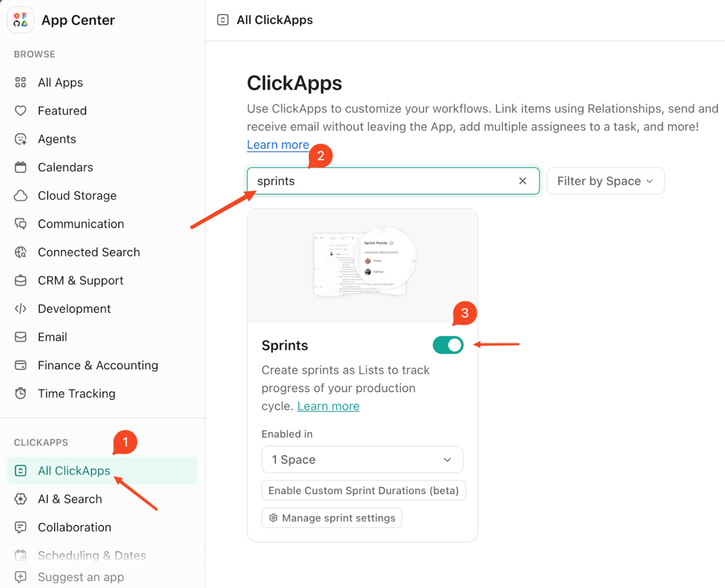This screenshot has height=588, width=725.
Task: Toggle the Sprints ClickApp off
Action: click(447, 345)
